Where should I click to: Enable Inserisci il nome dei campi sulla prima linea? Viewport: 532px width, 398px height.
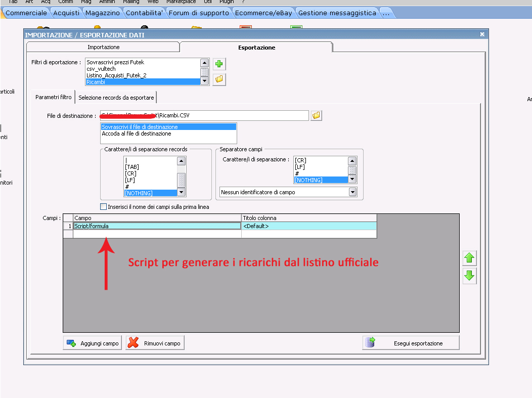[x=104, y=207]
